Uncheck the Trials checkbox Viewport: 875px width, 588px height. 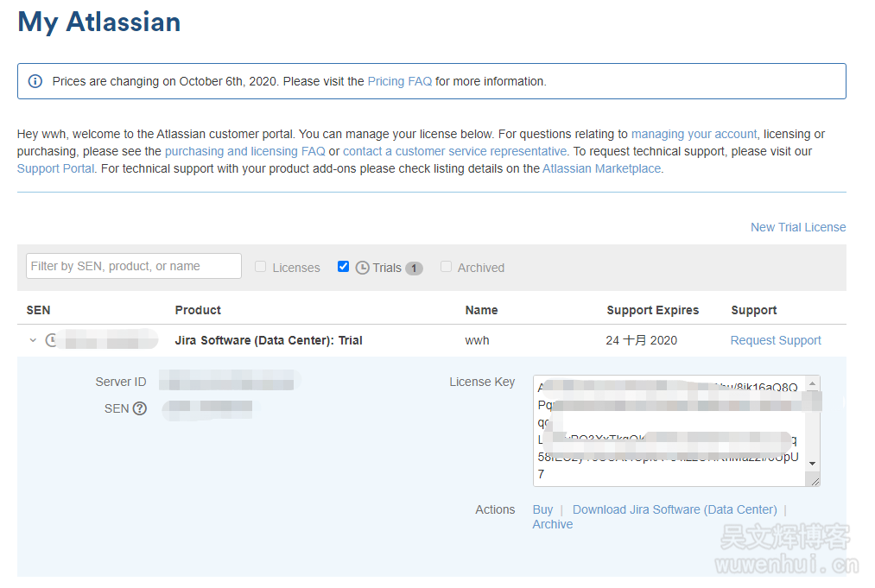click(x=343, y=267)
